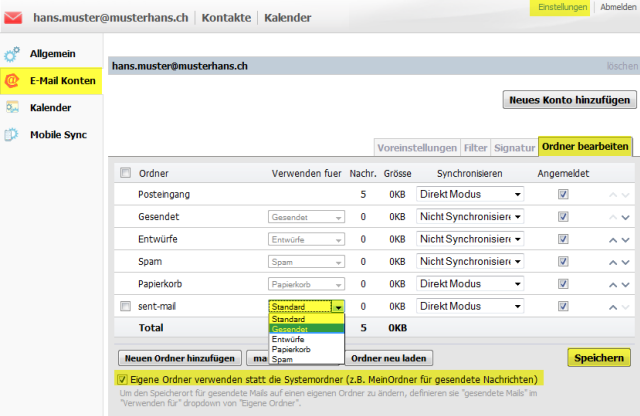
Task: Click Neuen Ordner hinzufügen button
Action: click(180, 358)
